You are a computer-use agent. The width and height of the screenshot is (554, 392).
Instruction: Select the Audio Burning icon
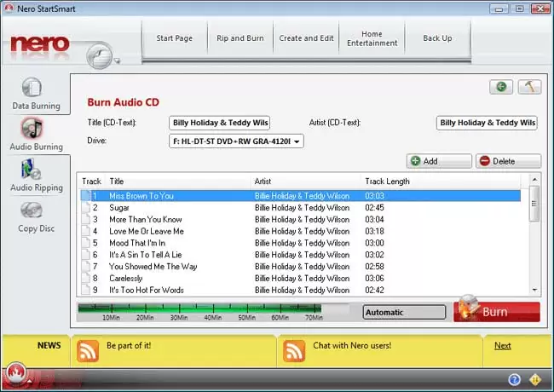coord(32,128)
